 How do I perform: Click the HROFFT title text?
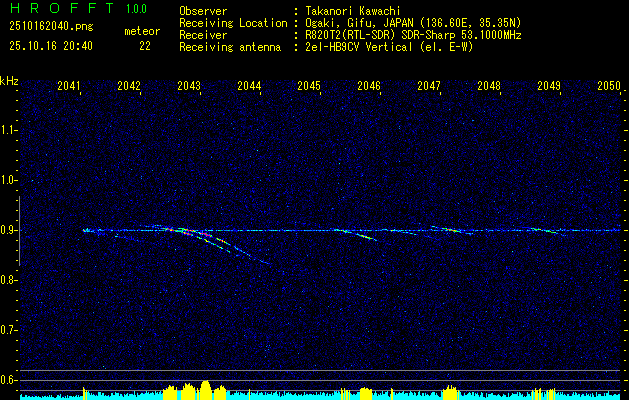tap(62, 8)
